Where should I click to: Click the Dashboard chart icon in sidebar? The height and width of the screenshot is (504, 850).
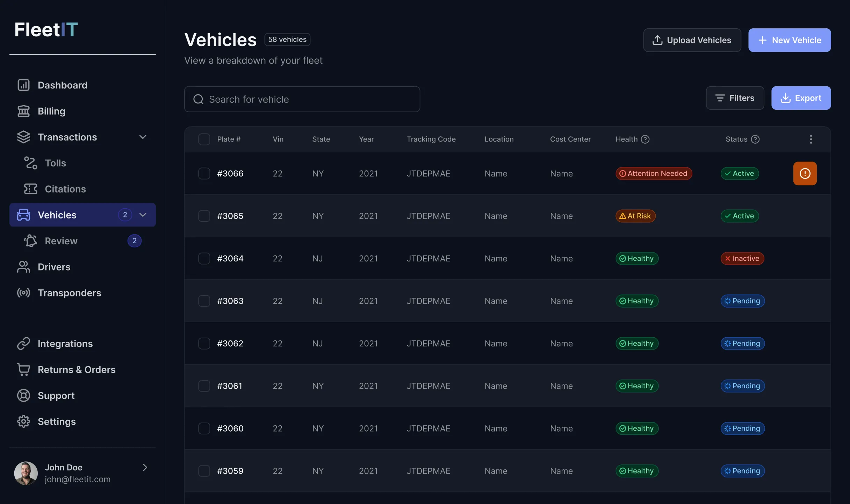[23, 85]
